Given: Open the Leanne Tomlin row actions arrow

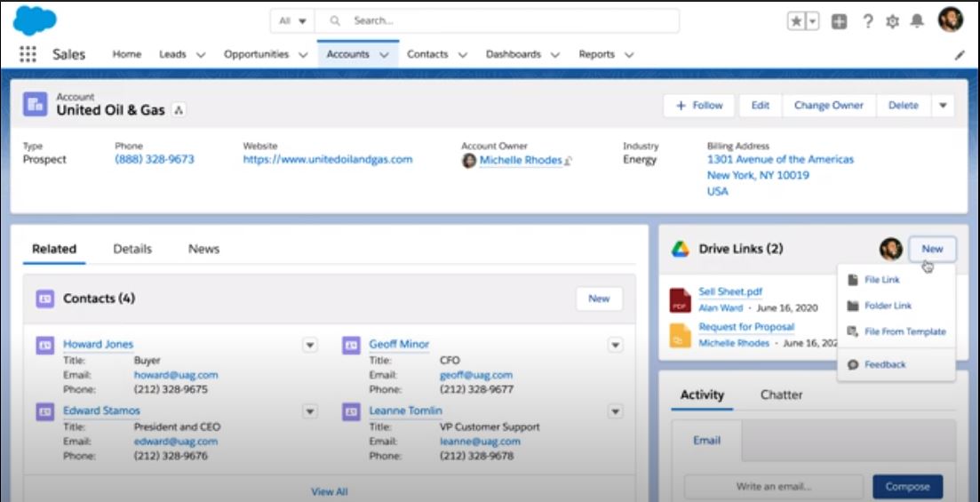Looking at the screenshot, I should [616, 411].
